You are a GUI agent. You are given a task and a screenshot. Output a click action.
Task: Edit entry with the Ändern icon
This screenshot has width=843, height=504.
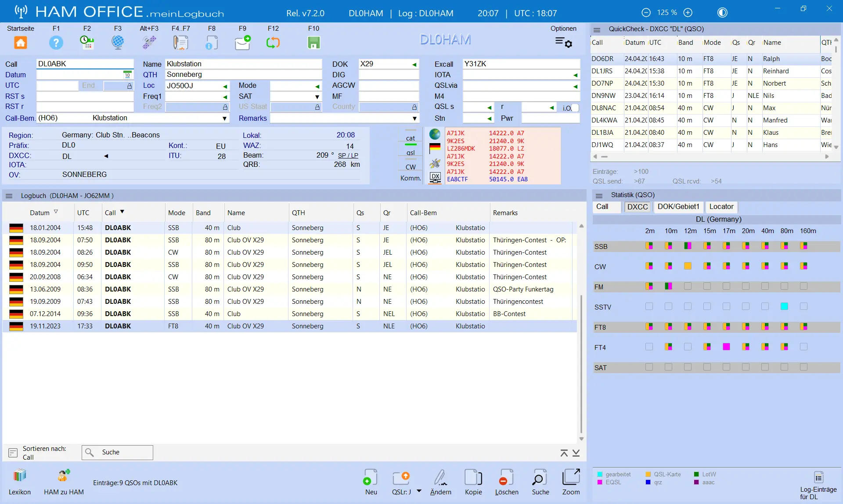click(440, 478)
